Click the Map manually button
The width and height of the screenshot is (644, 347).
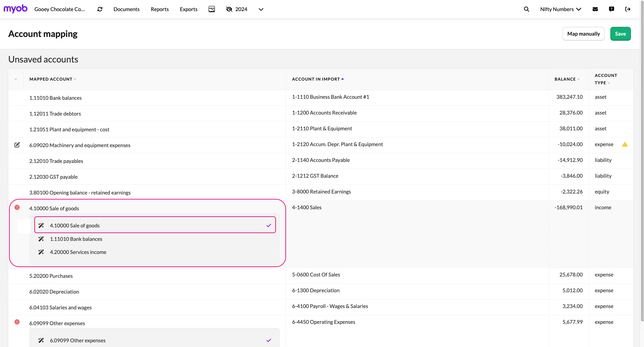[x=583, y=34]
